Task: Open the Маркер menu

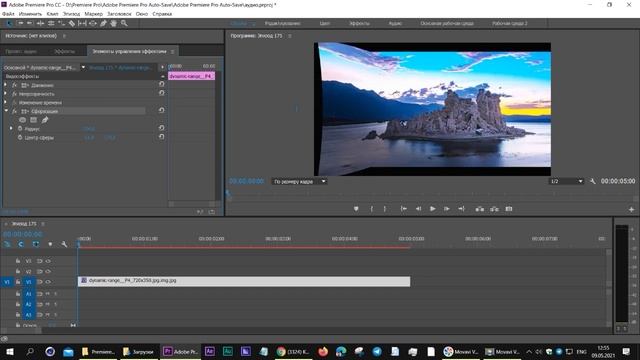Action: coord(93,14)
